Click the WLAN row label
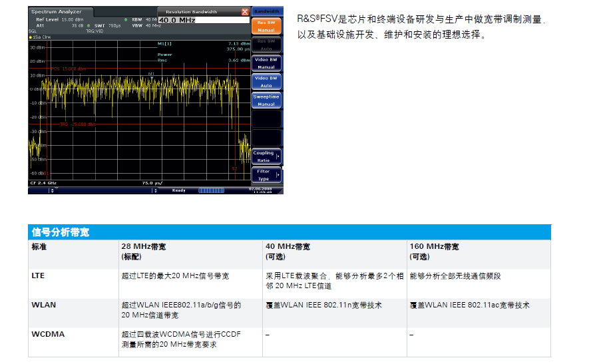 click(44, 305)
